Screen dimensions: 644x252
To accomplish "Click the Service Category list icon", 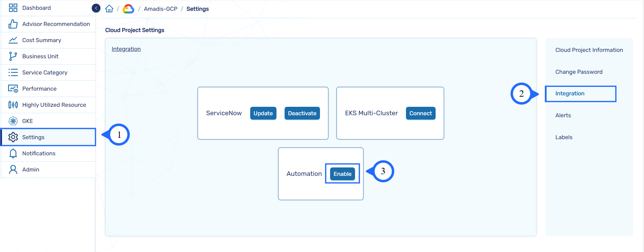I will point(13,72).
